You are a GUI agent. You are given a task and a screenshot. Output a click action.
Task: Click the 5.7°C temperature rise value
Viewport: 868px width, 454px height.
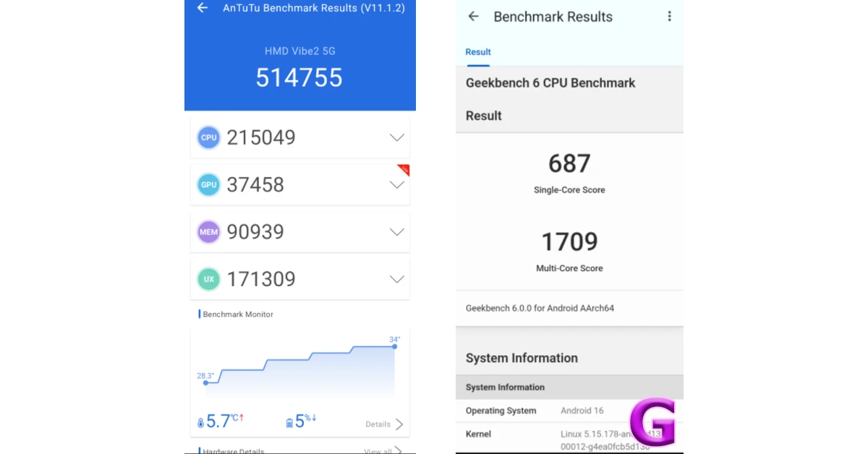coord(224,421)
